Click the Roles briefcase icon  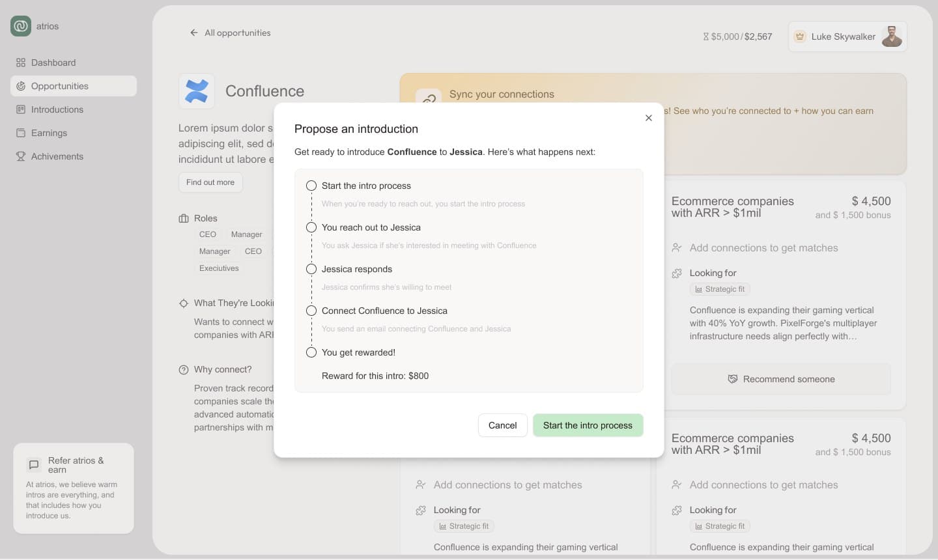point(184,219)
